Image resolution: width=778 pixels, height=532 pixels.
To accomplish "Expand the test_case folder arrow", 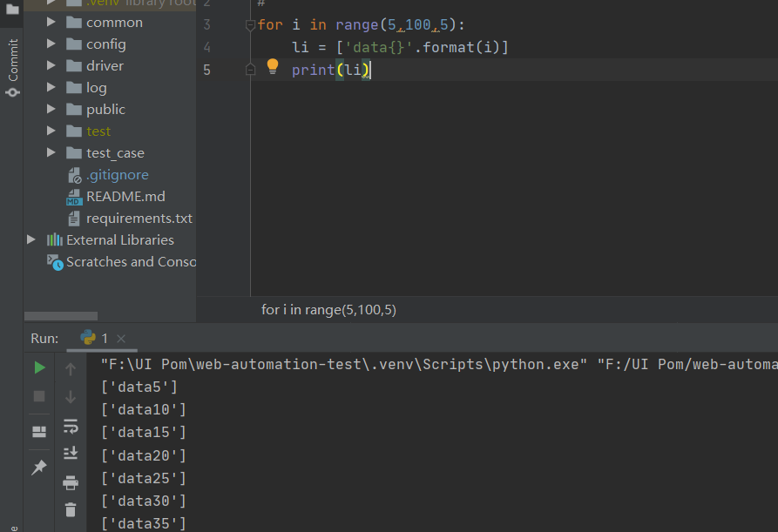I will pos(51,152).
